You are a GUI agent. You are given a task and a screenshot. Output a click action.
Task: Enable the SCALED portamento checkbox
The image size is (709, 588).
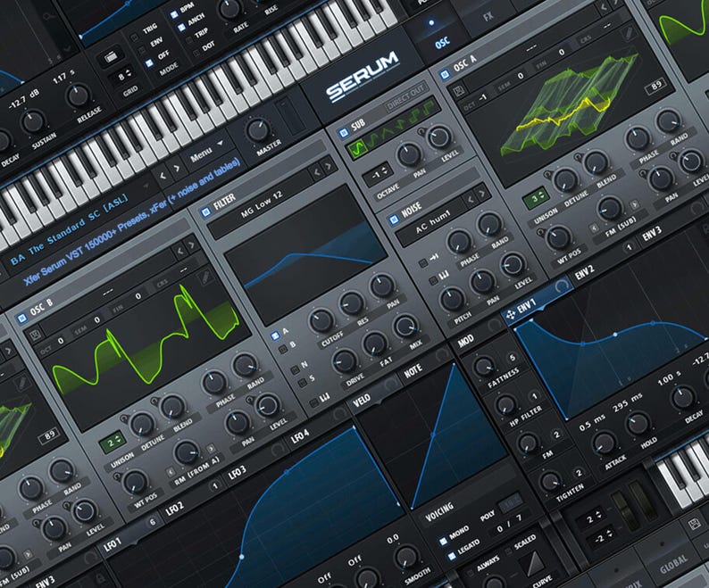508,551
